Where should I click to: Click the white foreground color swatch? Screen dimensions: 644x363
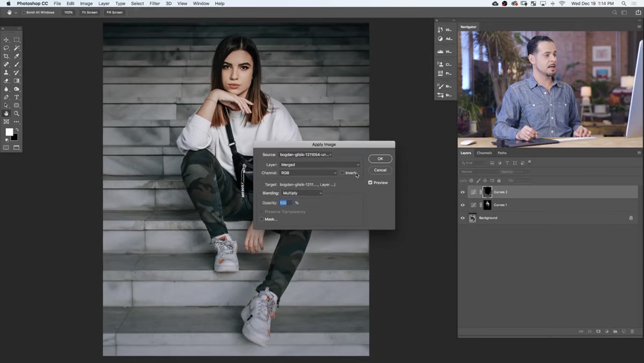9,132
